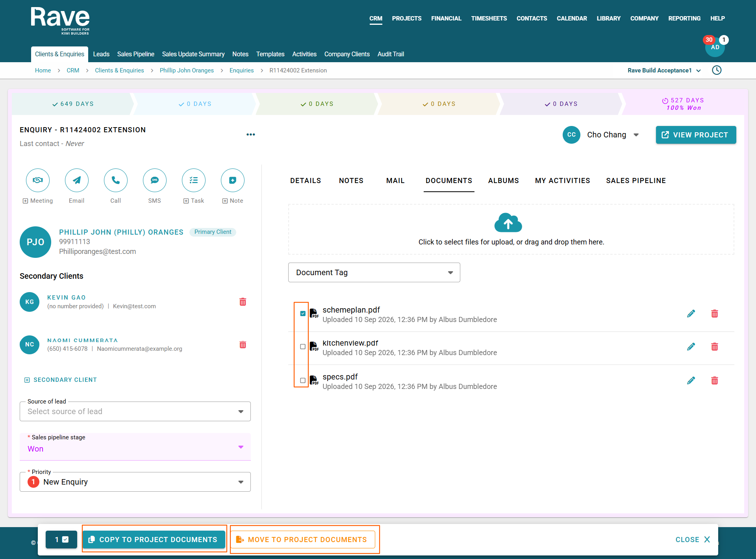Viewport: 756px width, 559px height.
Task: Click the Meeting handshake icon
Action: 38,180
